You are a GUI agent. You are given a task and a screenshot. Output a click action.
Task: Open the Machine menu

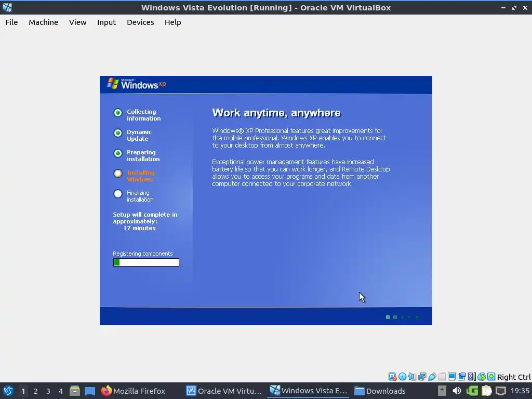44,22
